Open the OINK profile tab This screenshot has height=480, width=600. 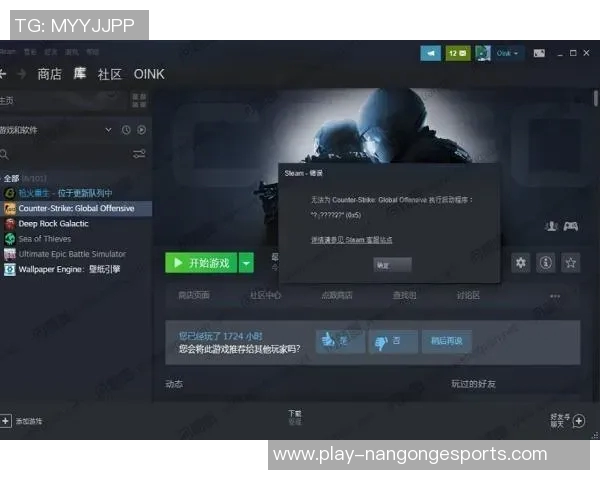click(149, 74)
